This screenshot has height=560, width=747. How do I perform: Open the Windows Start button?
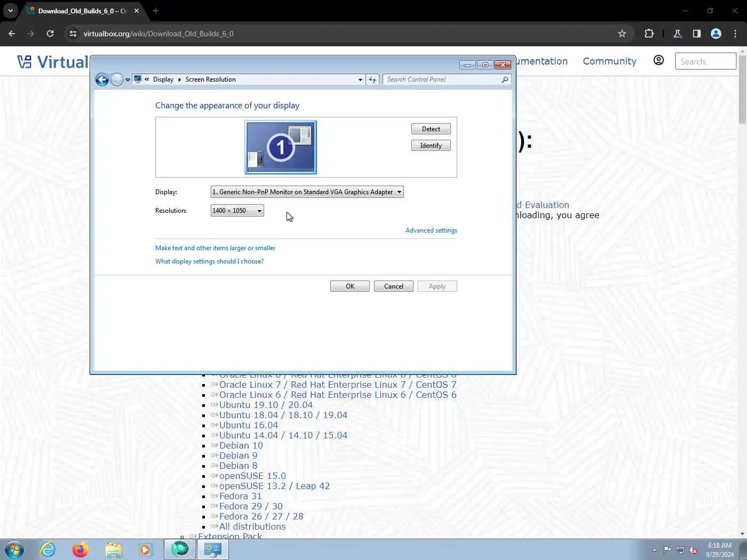(x=14, y=549)
